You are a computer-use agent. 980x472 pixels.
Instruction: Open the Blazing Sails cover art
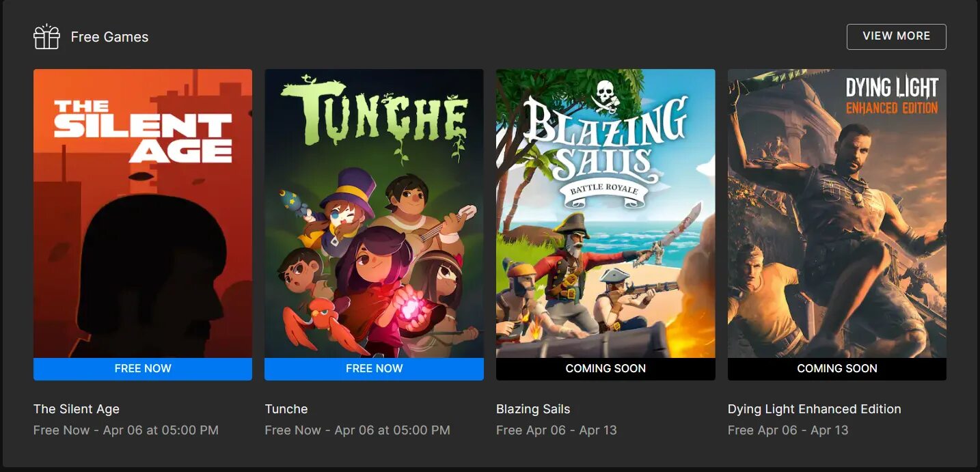click(605, 213)
